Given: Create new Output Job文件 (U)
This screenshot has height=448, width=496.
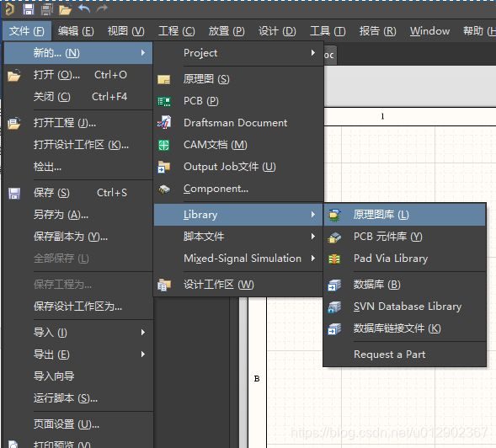Looking at the screenshot, I should coord(238,167).
